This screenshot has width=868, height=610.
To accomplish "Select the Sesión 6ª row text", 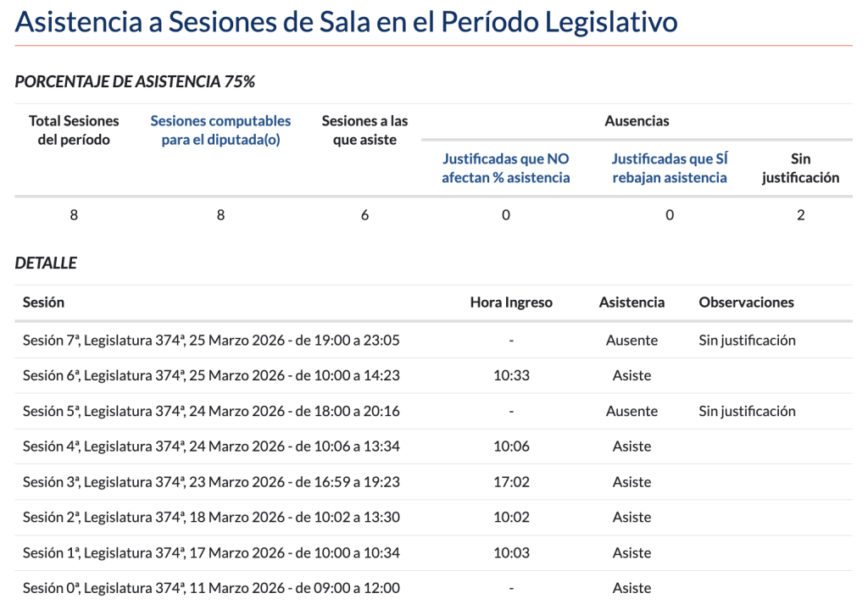I will [211, 376].
